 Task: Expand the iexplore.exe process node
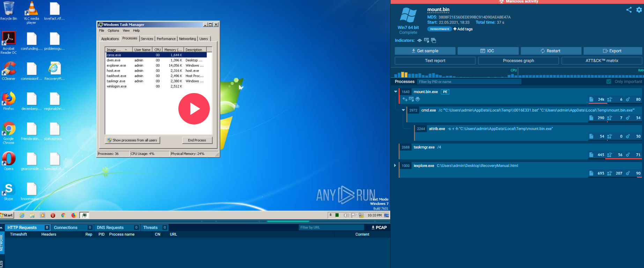(395, 166)
